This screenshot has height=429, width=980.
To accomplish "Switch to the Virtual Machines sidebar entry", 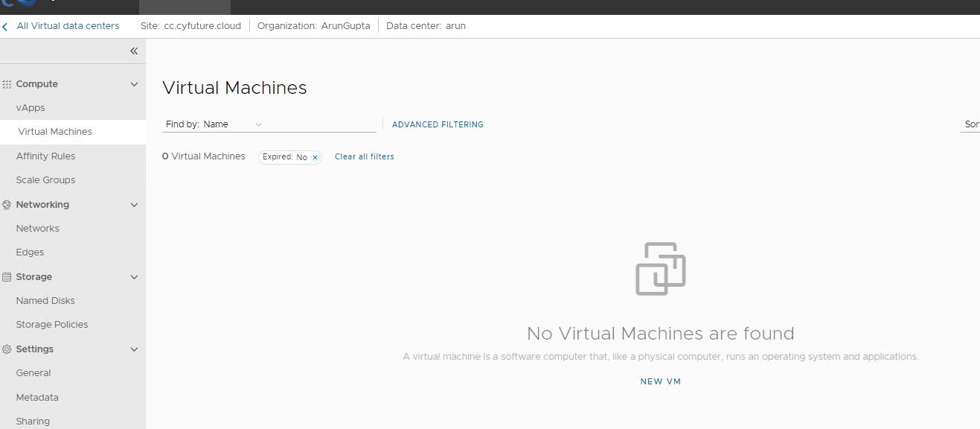I will point(54,131).
